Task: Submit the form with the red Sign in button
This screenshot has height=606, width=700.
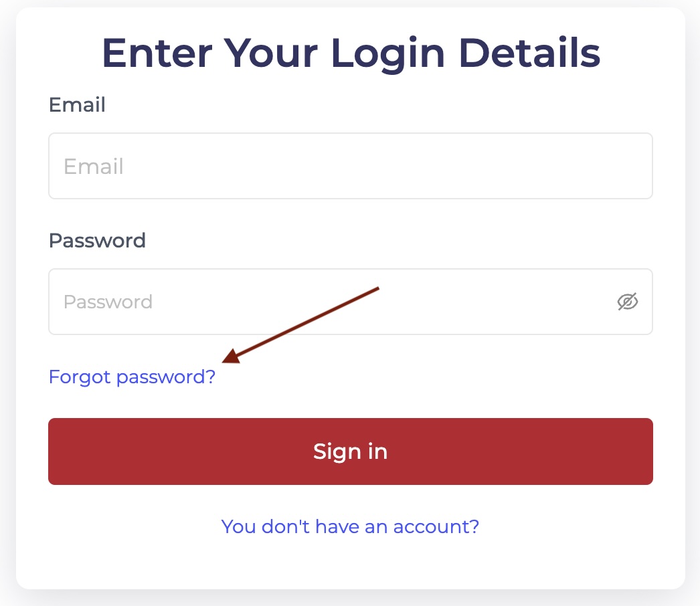Action: pos(350,451)
